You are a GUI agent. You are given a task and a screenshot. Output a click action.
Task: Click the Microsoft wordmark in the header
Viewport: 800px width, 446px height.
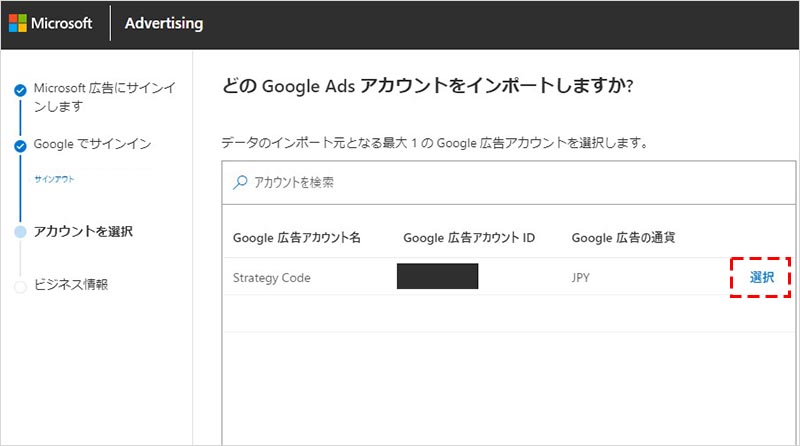coord(66,24)
